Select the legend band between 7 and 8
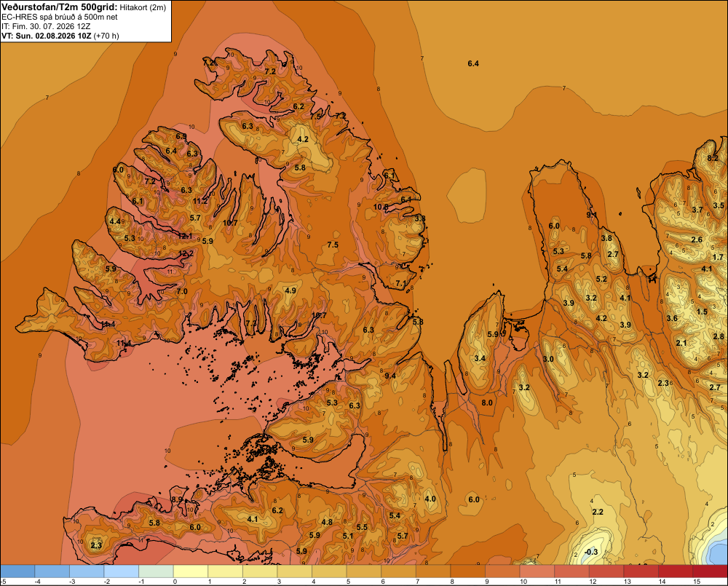Viewport: 728px width, 586px height. (x=433, y=571)
